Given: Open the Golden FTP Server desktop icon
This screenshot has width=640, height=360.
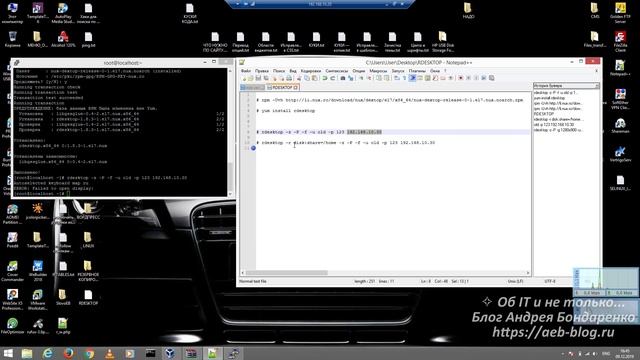Looking at the screenshot, I should coord(620,13).
